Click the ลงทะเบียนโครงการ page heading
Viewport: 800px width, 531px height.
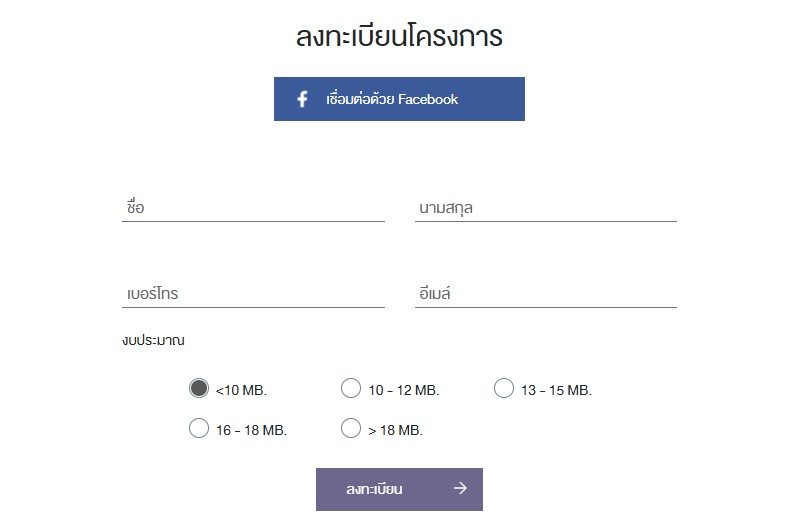pos(399,36)
